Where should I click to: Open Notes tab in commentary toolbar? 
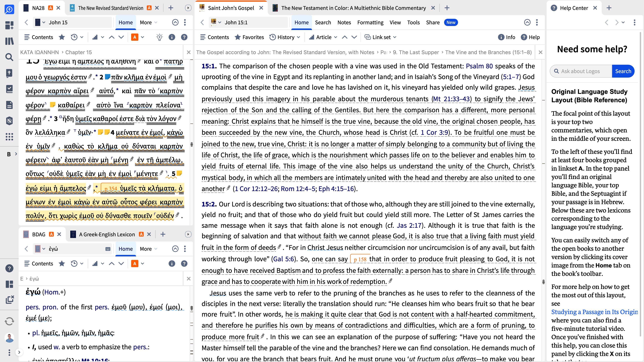[x=344, y=22]
